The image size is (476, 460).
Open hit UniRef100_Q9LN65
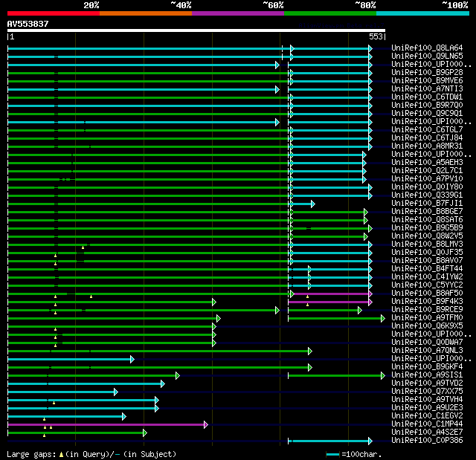tap(427, 56)
